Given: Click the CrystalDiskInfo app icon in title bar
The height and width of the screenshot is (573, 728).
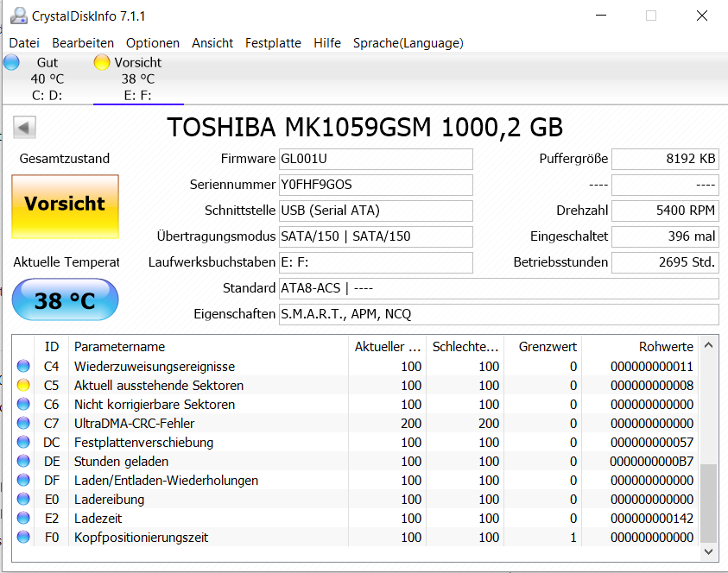Looking at the screenshot, I should [x=19, y=16].
